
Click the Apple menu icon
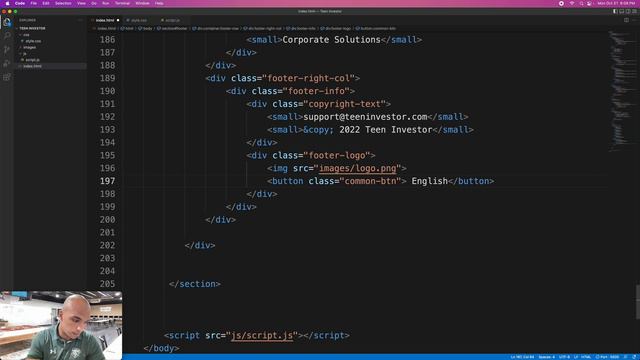(7, 3)
